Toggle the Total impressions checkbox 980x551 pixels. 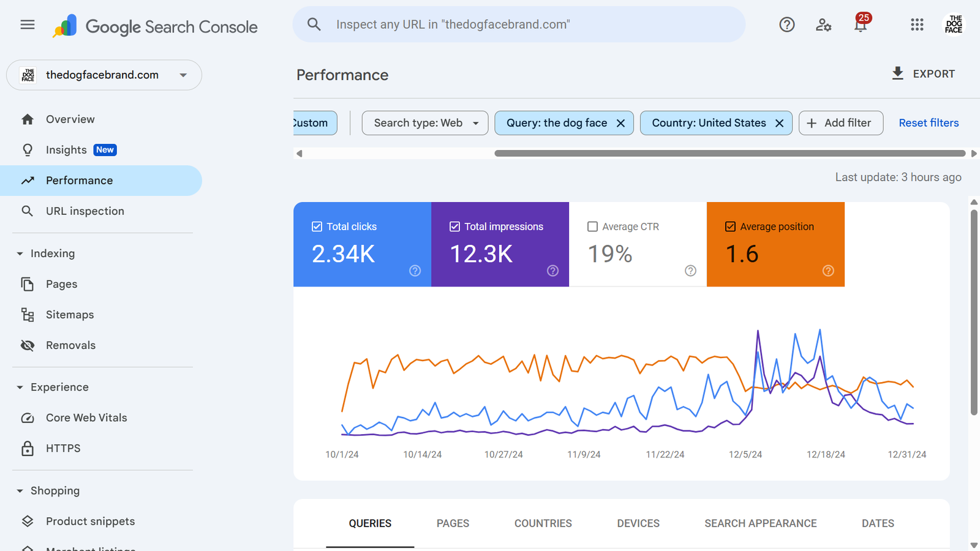(x=454, y=227)
